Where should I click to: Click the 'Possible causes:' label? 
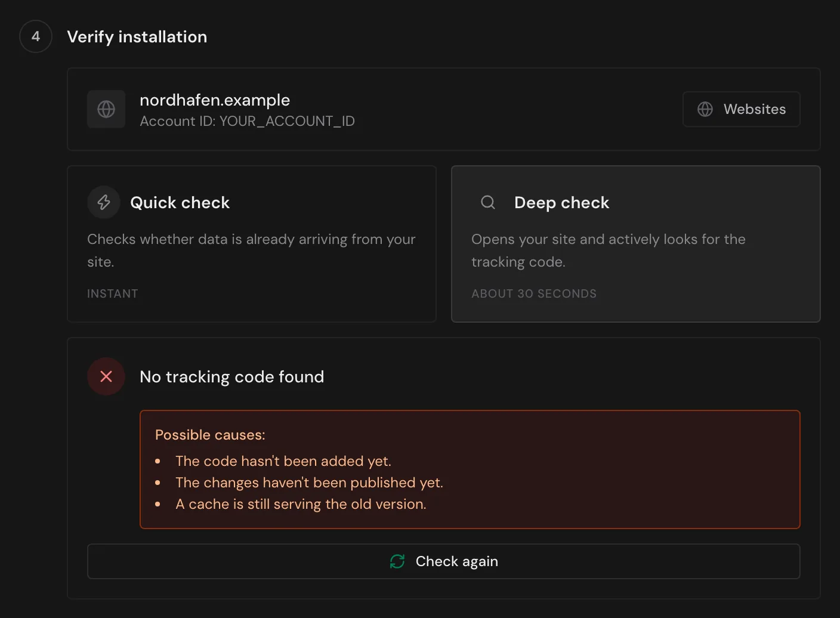(210, 435)
